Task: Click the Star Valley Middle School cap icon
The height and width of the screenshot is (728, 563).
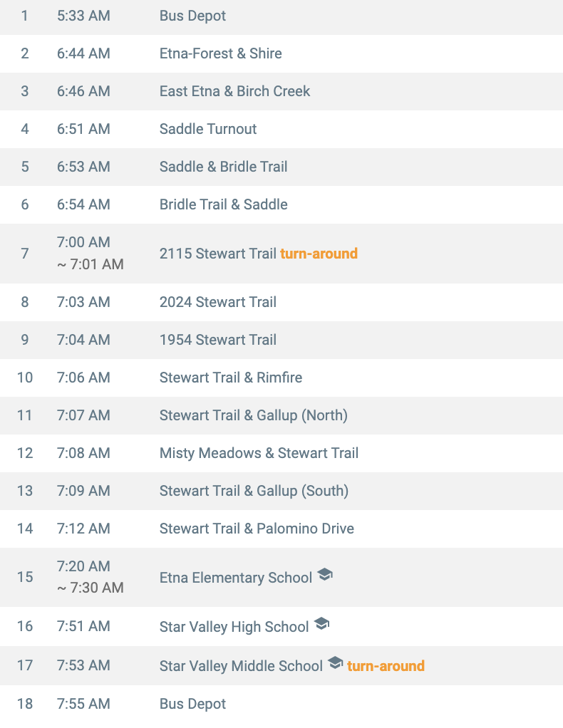Action: 335,664
